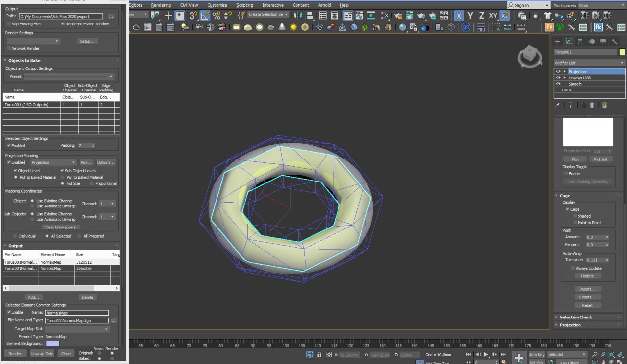The image size is (627, 364).
Task: Open the Scripting menu
Action: point(245,5)
